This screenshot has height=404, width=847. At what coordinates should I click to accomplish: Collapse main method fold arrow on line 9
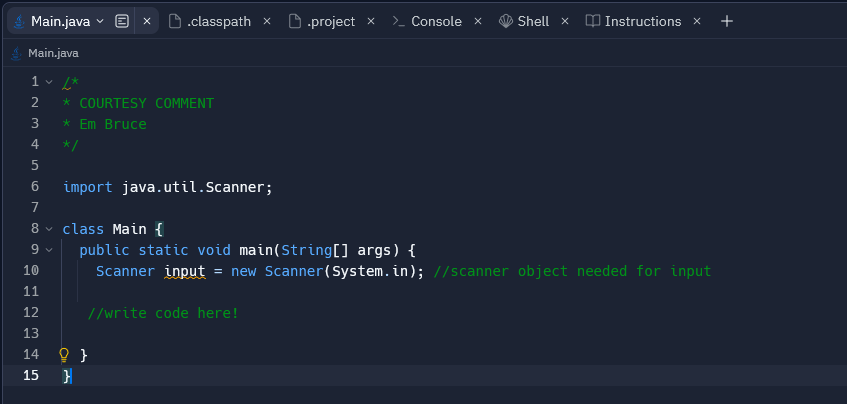click(49, 251)
